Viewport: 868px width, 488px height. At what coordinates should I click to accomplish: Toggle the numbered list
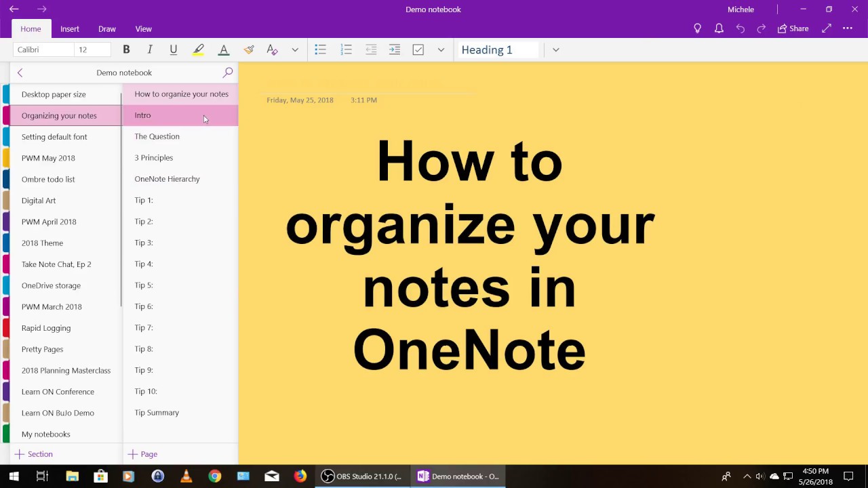click(x=347, y=49)
